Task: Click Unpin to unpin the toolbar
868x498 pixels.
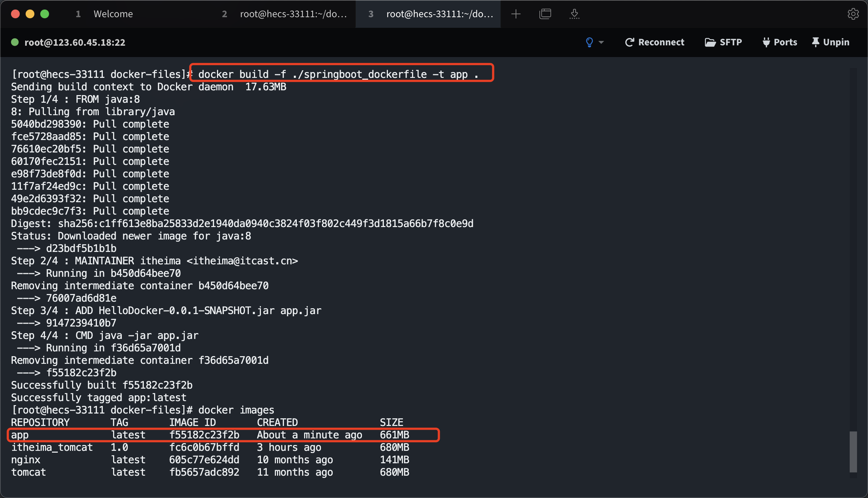Action: pos(830,42)
